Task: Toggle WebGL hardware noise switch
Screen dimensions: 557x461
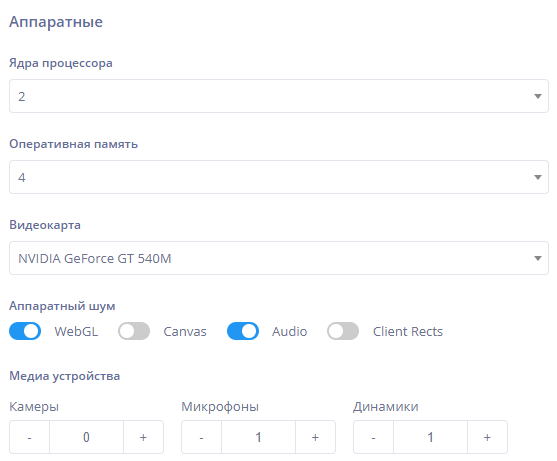Action: click(x=25, y=331)
